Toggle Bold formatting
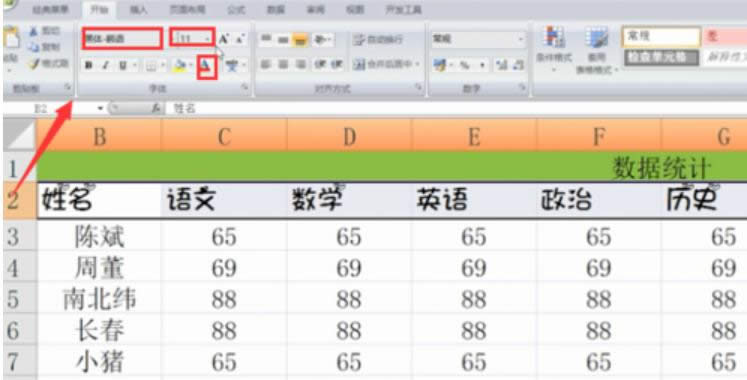This screenshot has width=747, height=380. click(x=89, y=66)
